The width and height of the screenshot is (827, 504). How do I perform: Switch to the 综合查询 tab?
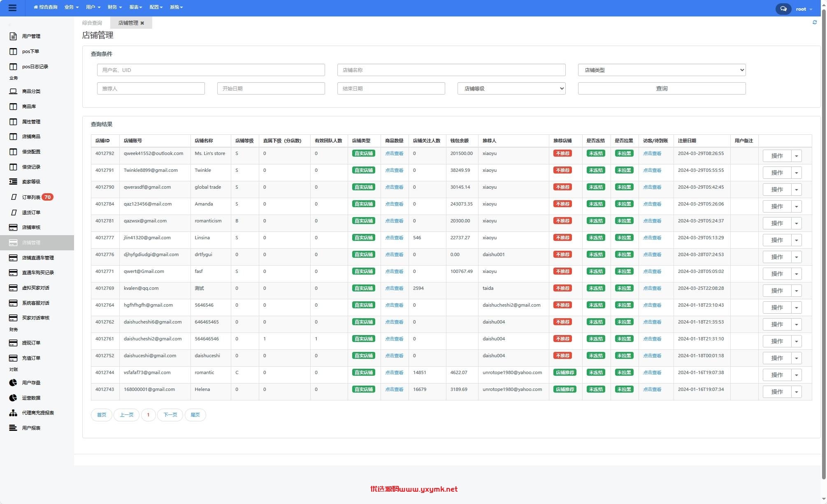pos(92,23)
